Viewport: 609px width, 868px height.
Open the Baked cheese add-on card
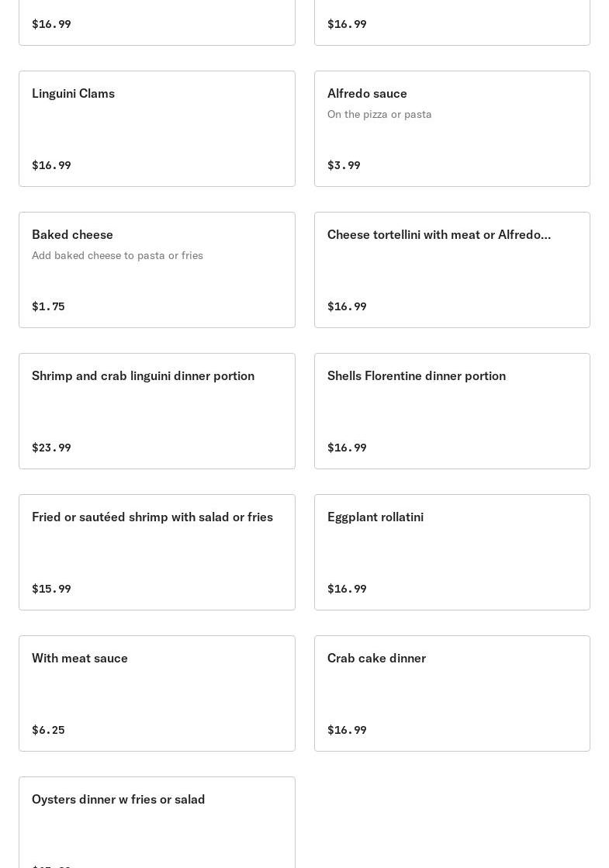pyautogui.click(x=157, y=270)
